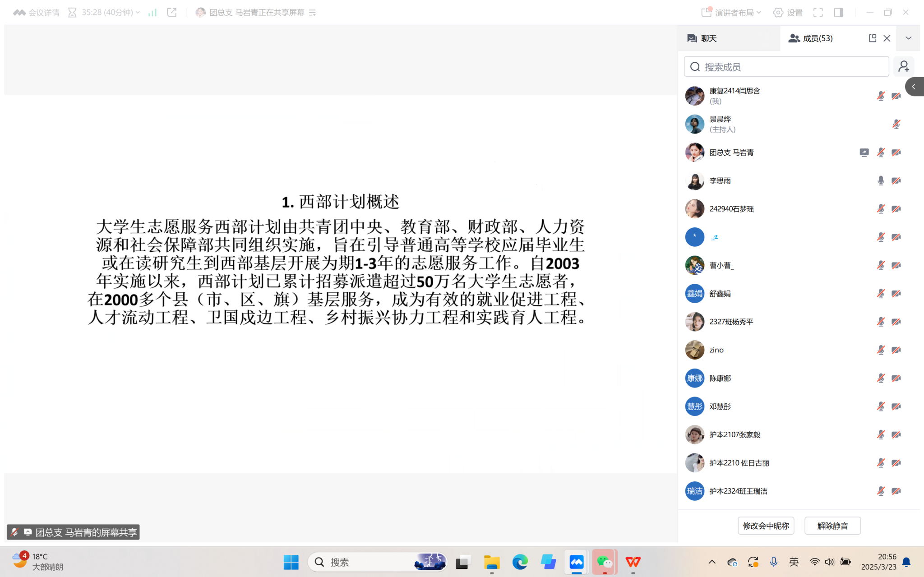This screenshot has height=577, width=924.
Task: Toggle camera icon for 陈康娜
Action: pyautogui.click(x=896, y=378)
